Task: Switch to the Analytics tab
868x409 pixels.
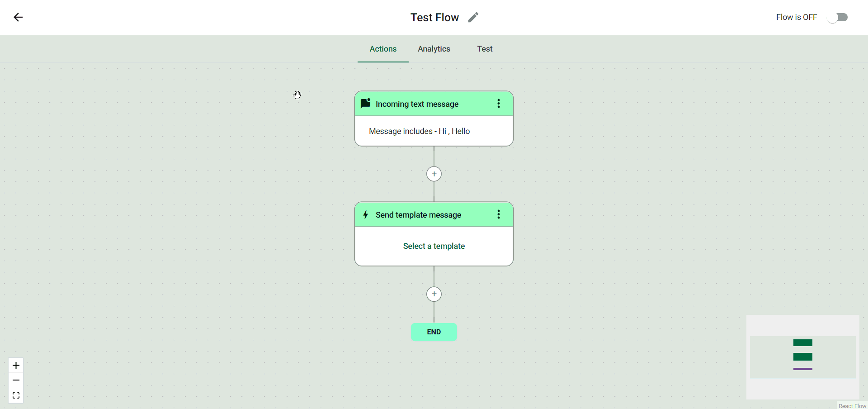Action: click(x=434, y=49)
